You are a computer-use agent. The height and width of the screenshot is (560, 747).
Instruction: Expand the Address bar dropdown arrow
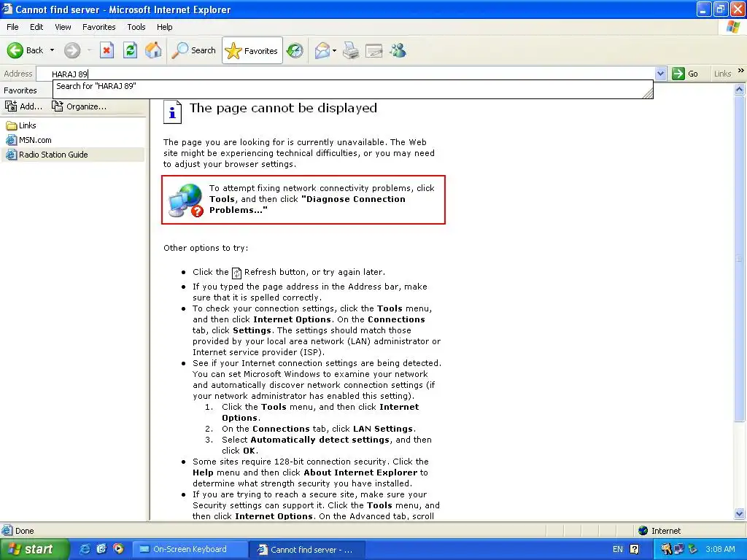click(660, 74)
